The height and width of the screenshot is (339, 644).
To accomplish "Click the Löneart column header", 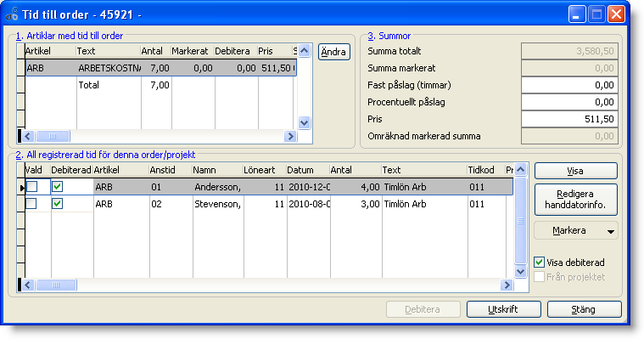I will pos(265,170).
